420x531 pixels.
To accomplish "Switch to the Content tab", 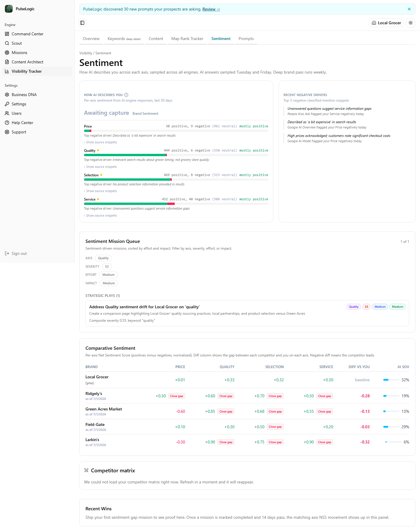I will click(156, 39).
